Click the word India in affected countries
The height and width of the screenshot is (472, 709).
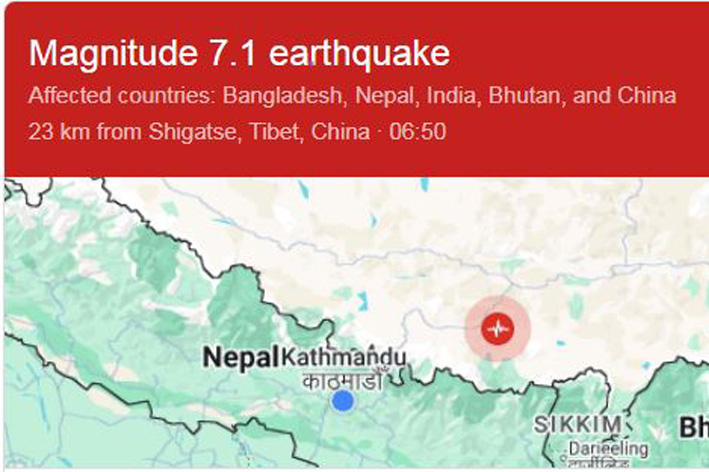[452, 97]
